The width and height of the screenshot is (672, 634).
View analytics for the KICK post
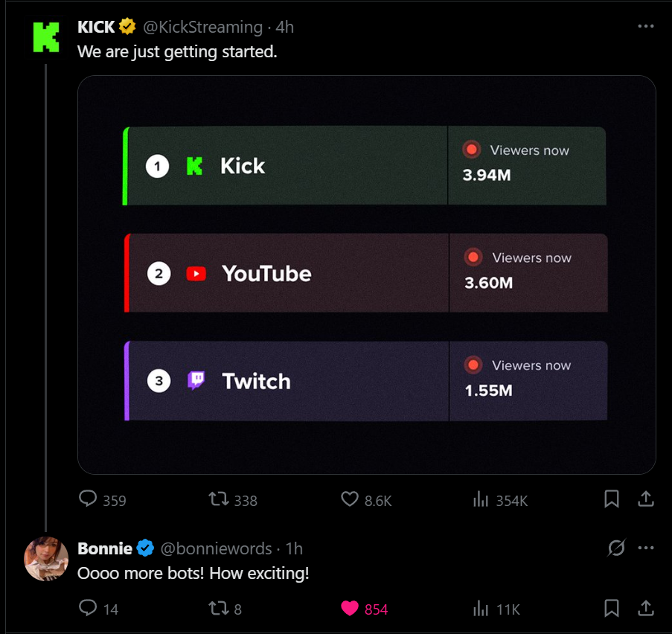(x=481, y=499)
